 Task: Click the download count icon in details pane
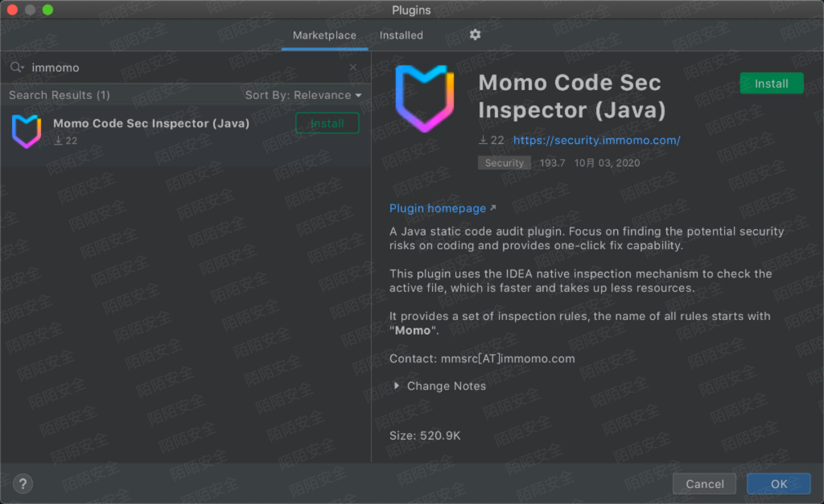pos(483,140)
